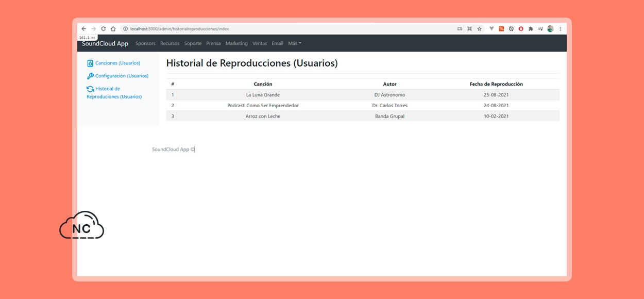Click the SoundCloud App brand link

pyautogui.click(x=105, y=43)
